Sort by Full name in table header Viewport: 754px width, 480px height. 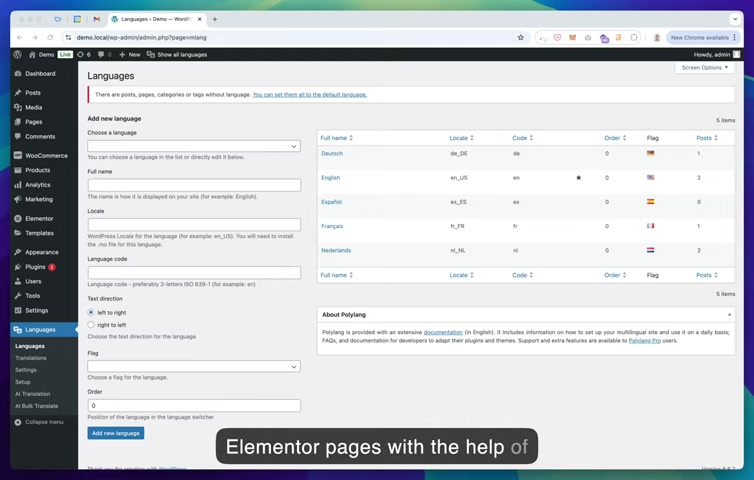click(x=337, y=138)
